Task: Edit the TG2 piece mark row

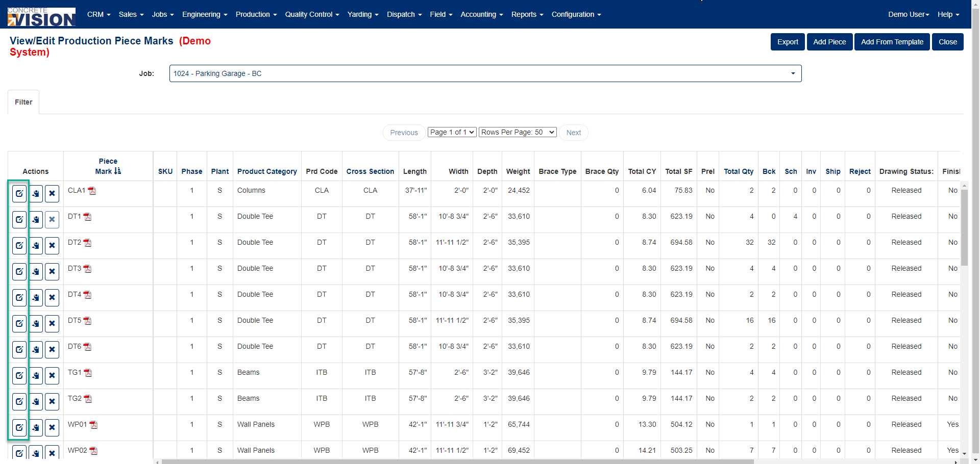Action: pyautogui.click(x=19, y=402)
